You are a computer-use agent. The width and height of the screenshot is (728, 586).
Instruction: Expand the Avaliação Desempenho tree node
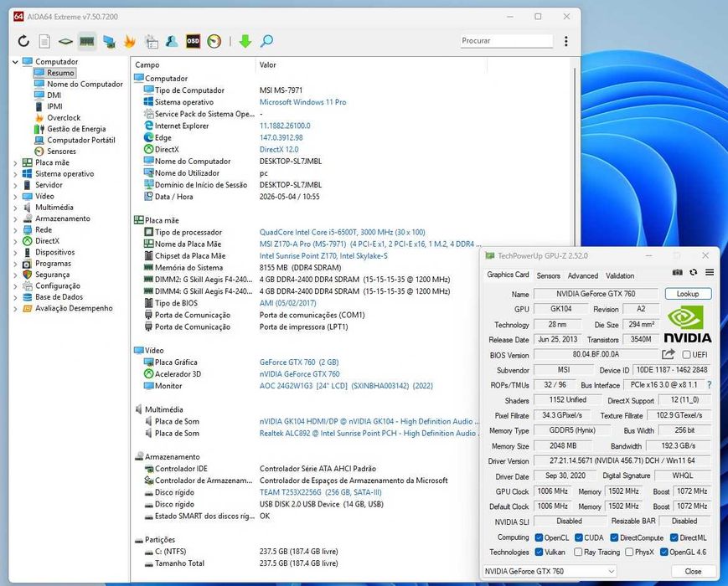click(15, 309)
